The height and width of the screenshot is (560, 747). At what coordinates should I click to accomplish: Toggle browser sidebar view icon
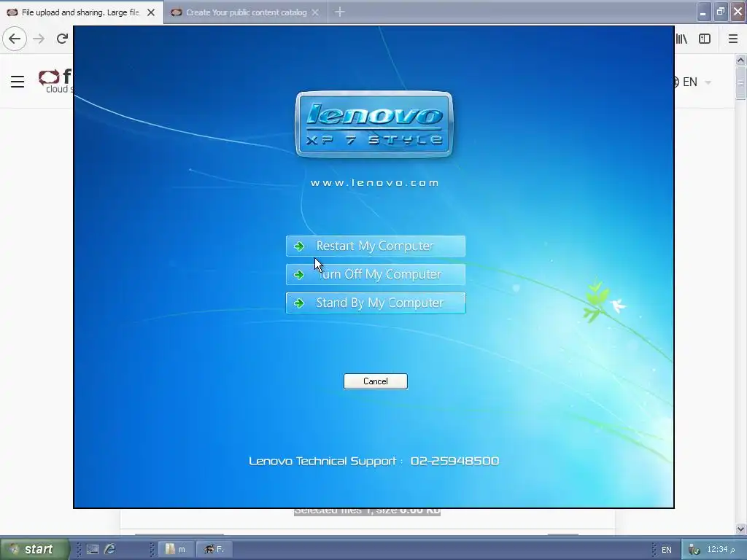(705, 39)
